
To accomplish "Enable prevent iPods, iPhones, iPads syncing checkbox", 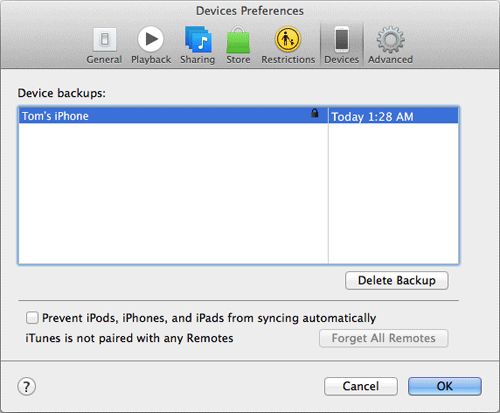I will [32, 318].
